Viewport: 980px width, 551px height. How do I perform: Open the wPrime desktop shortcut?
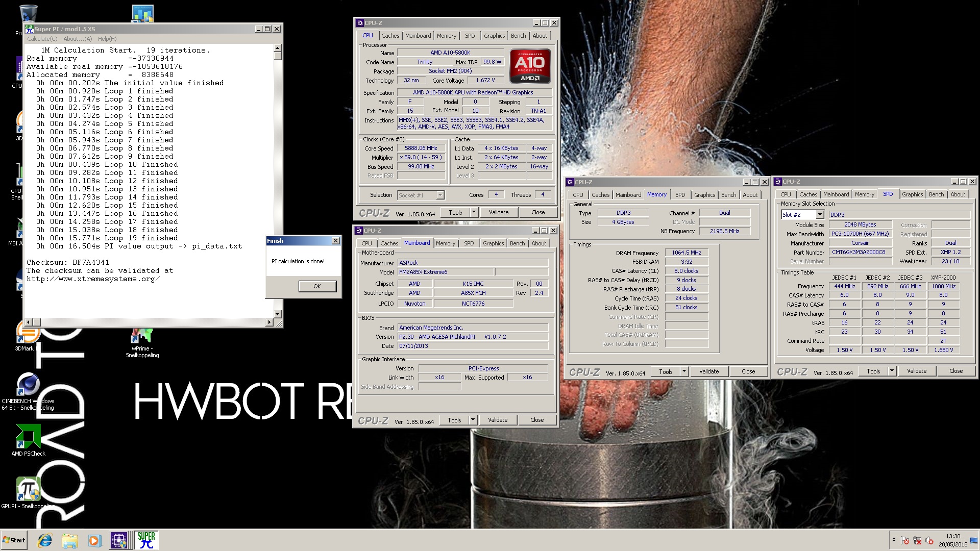pos(142,343)
